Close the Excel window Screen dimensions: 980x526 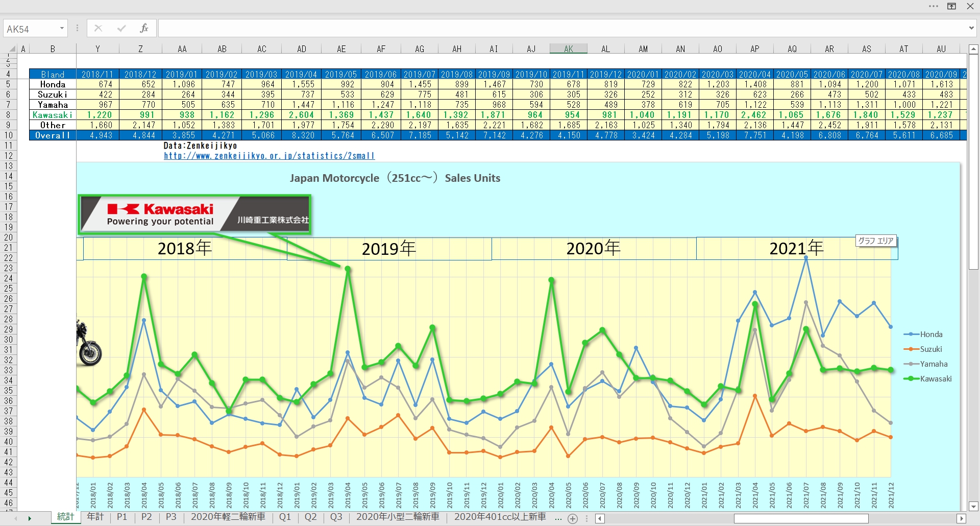coord(970,6)
